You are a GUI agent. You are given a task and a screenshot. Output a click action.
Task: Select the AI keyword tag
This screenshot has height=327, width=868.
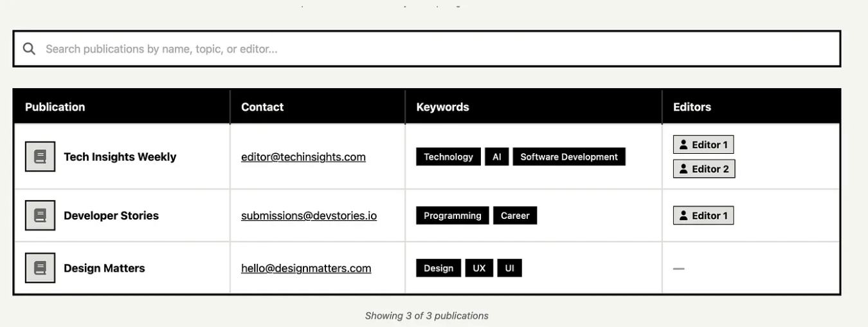click(x=497, y=157)
